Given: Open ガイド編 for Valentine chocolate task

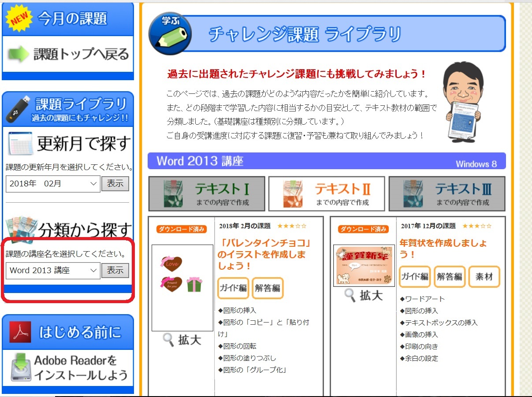Looking at the screenshot, I should [x=233, y=288].
